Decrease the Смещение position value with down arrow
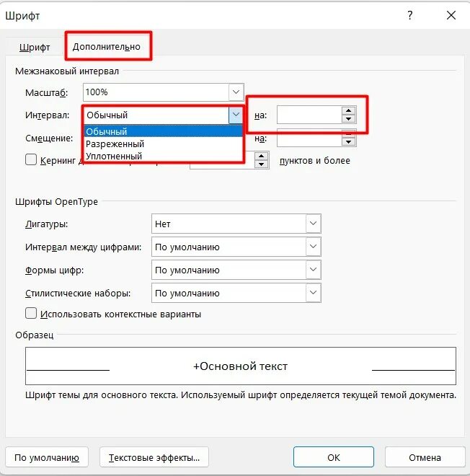Image resolution: width=470 pixels, height=476 pixels. tap(348, 142)
